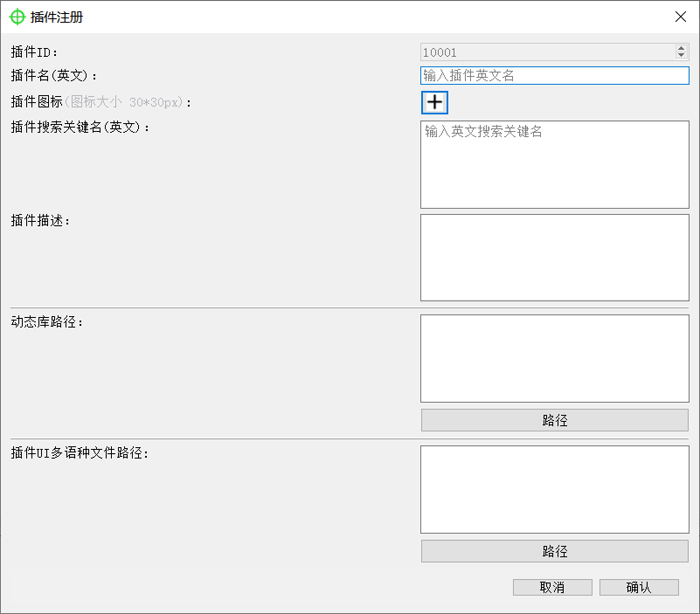Click the 动态库路径 text area
This screenshot has width=700, height=614.
pos(555,358)
